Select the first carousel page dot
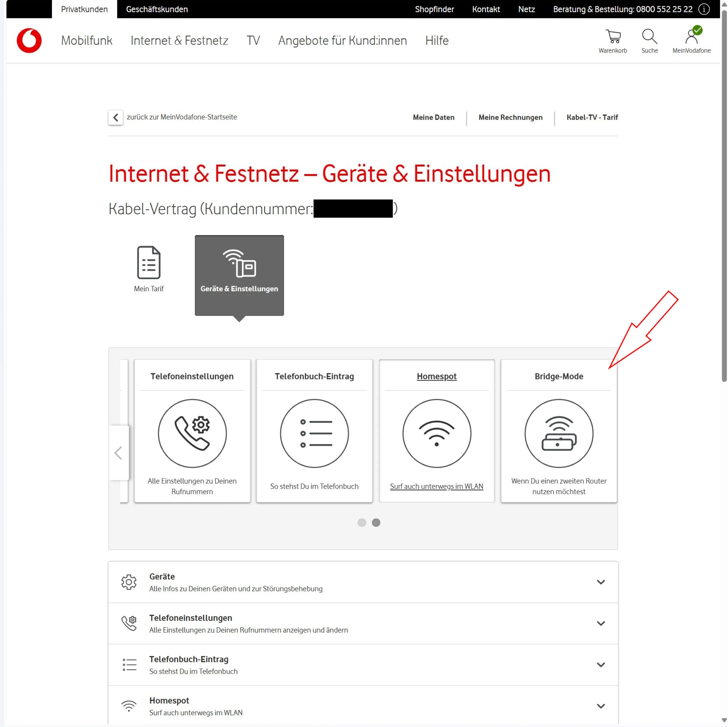 click(x=361, y=522)
